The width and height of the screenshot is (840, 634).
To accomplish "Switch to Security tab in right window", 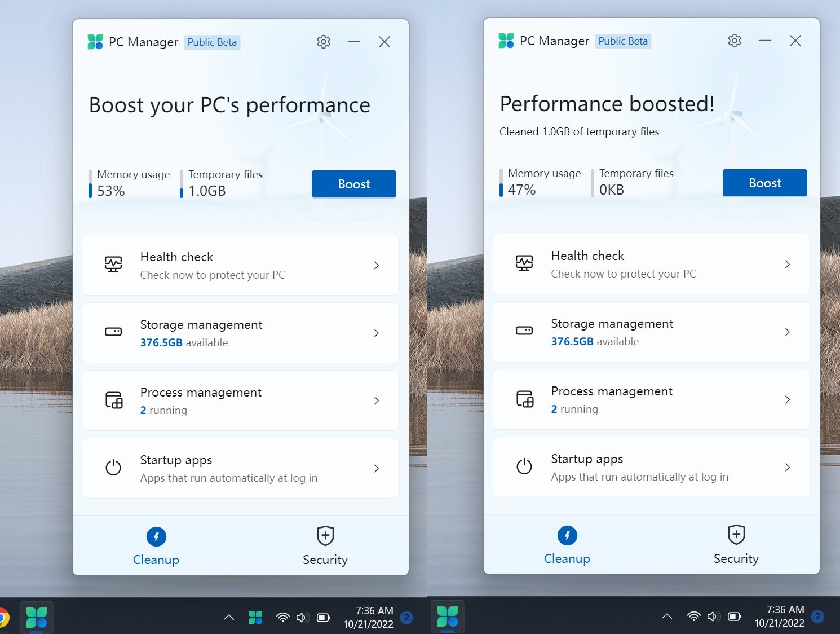I will click(x=736, y=544).
